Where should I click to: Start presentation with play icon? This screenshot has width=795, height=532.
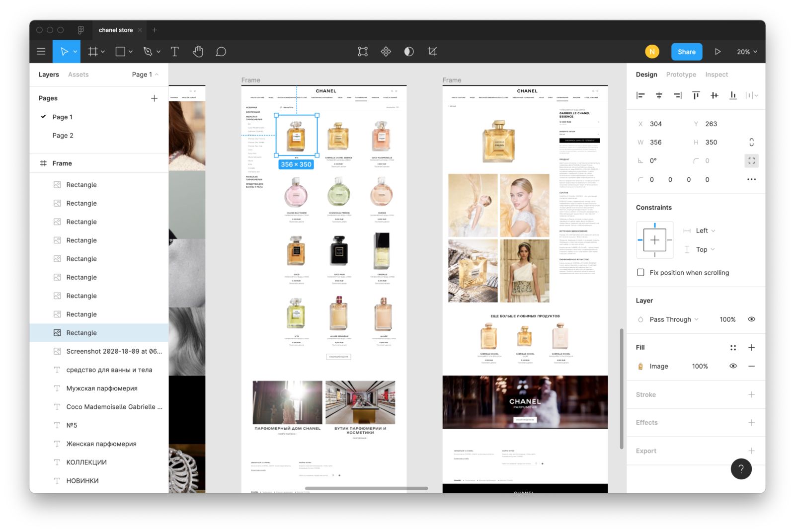(717, 52)
